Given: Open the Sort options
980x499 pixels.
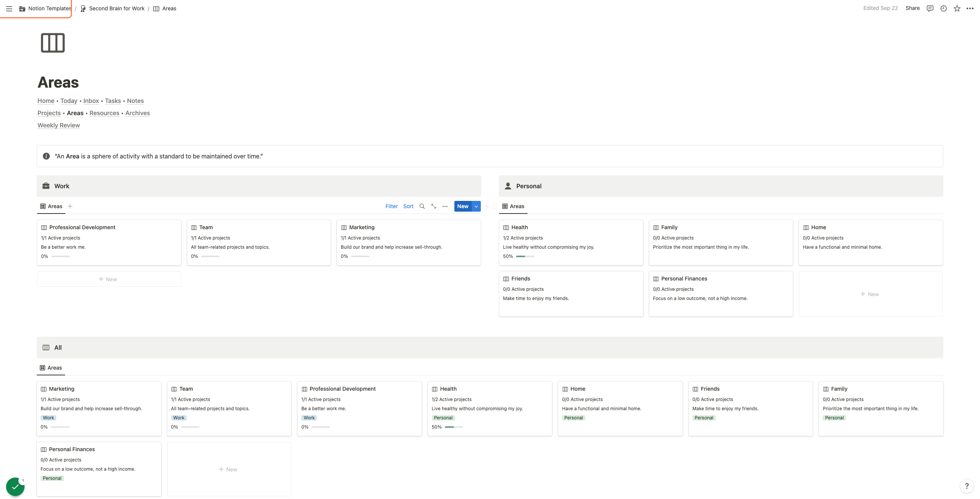Looking at the screenshot, I should (x=408, y=206).
